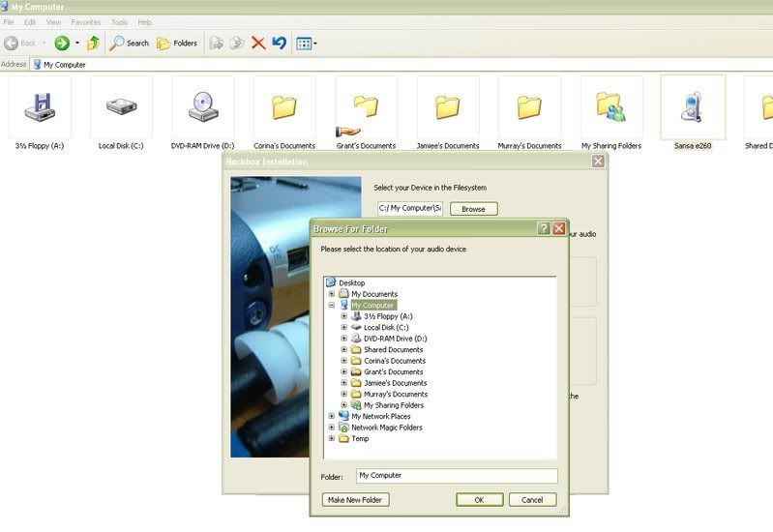Click the Browse button in Rockbox Installation
This screenshot has height=532, width=773.
(x=473, y=208)
